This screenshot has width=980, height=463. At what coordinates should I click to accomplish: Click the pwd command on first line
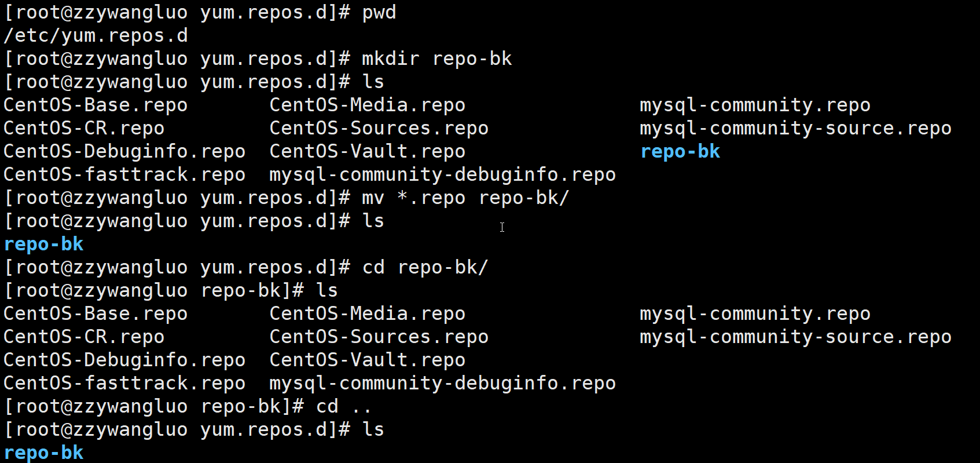click(379, 13)
